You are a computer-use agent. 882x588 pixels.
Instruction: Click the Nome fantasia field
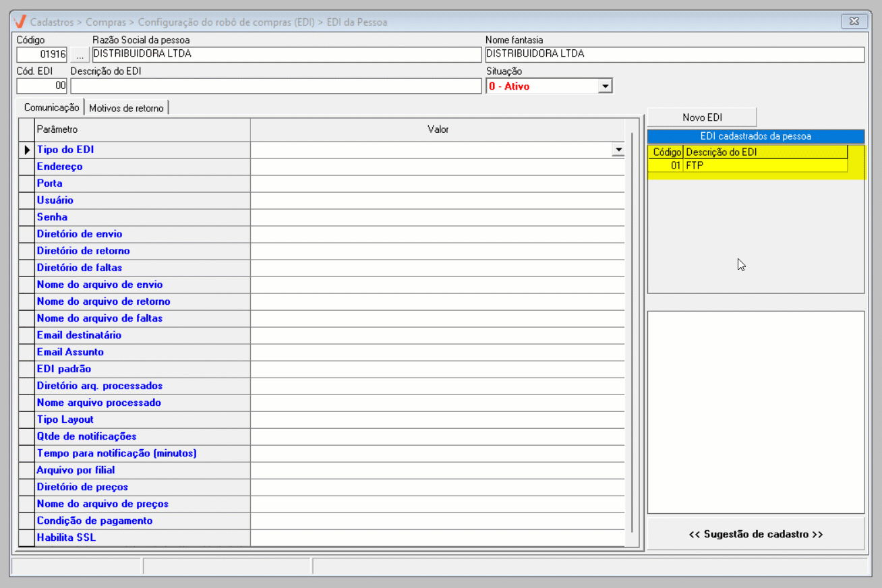[x=674, y=54]
